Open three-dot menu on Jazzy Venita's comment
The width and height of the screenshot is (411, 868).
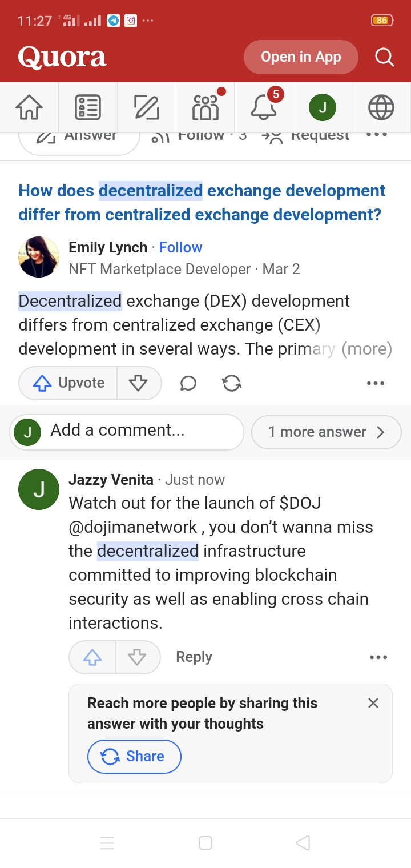(378, 657)
